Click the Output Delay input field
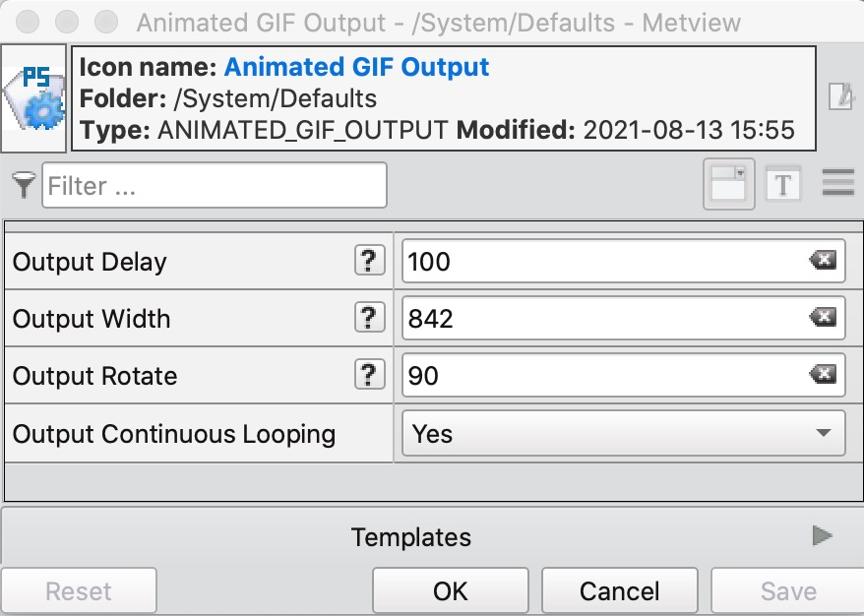The image size is (864, 616). 624,261
